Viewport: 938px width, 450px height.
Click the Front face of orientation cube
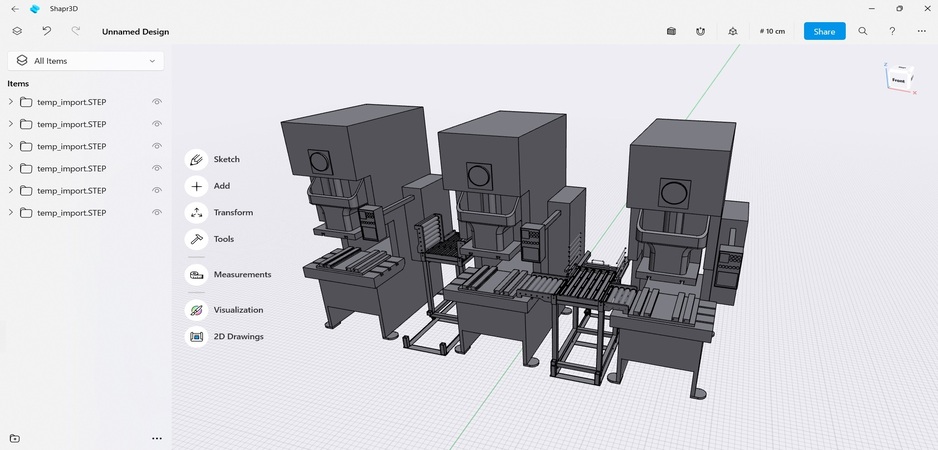tap(898, 79)
